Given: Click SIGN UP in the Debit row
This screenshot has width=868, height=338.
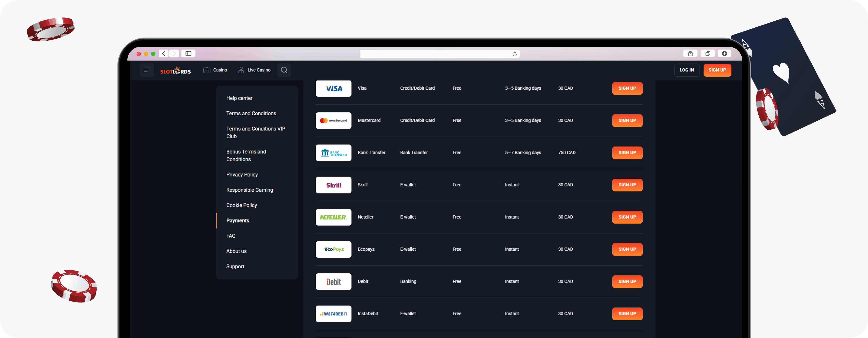Looking at the screenshot, I should [627, 281].
